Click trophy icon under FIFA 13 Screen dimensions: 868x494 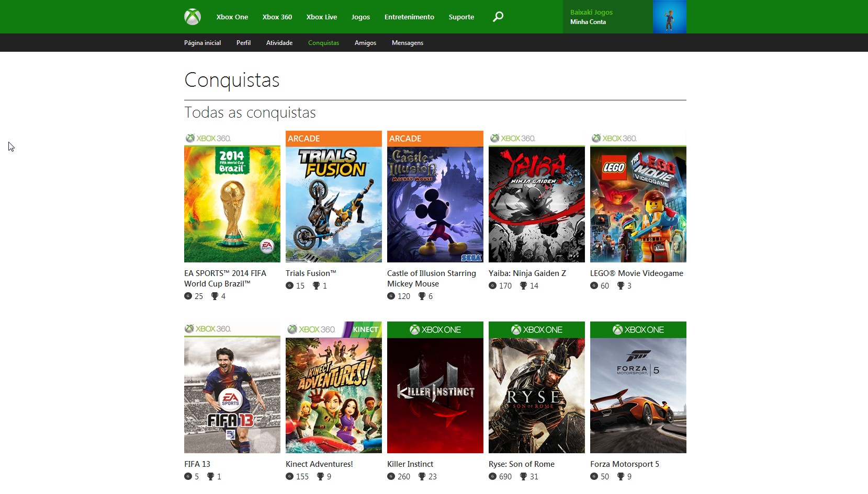coord(210,476)
